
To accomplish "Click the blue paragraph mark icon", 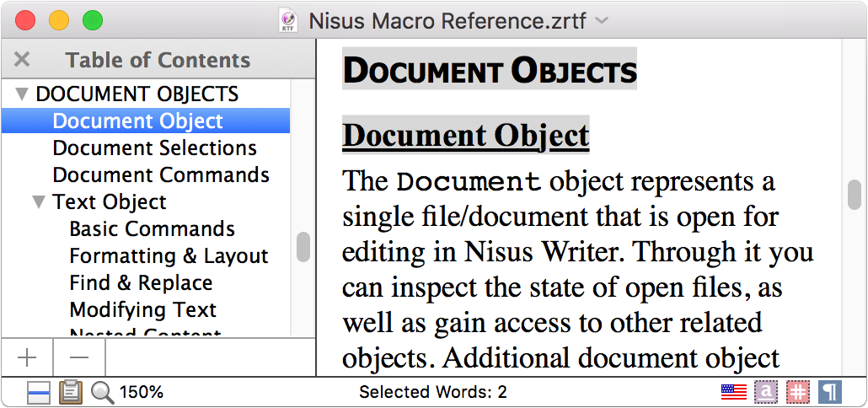I will click(x=830, y=392).
